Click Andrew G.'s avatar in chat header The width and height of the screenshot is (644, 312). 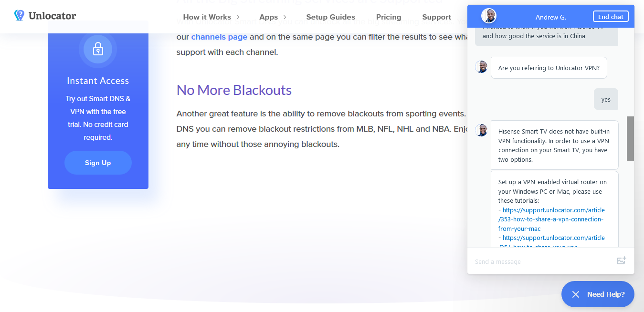click(489, 16)
